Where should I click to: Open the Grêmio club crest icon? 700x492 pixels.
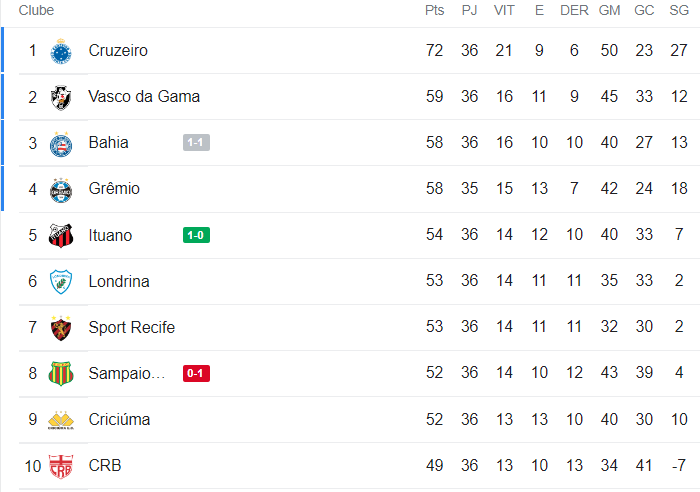[x=62, y=189]
